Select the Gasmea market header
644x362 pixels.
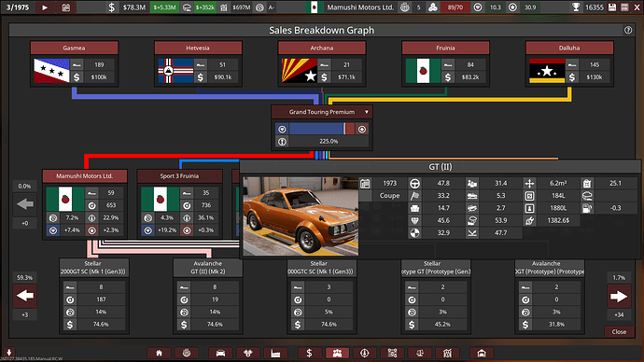[x=74, y=48]
